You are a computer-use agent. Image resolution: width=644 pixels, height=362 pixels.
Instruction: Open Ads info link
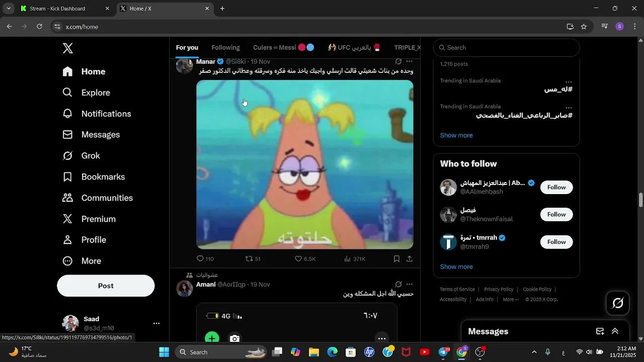coord(485,299)
